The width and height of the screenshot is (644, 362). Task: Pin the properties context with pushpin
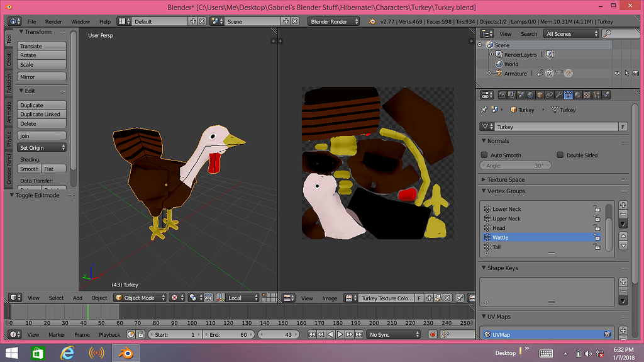click(484, 110)
